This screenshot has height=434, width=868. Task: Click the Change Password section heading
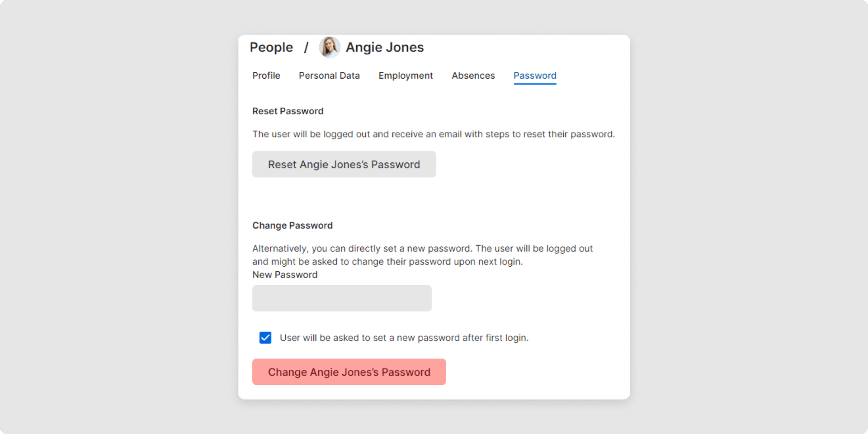(x=292, y=225)
